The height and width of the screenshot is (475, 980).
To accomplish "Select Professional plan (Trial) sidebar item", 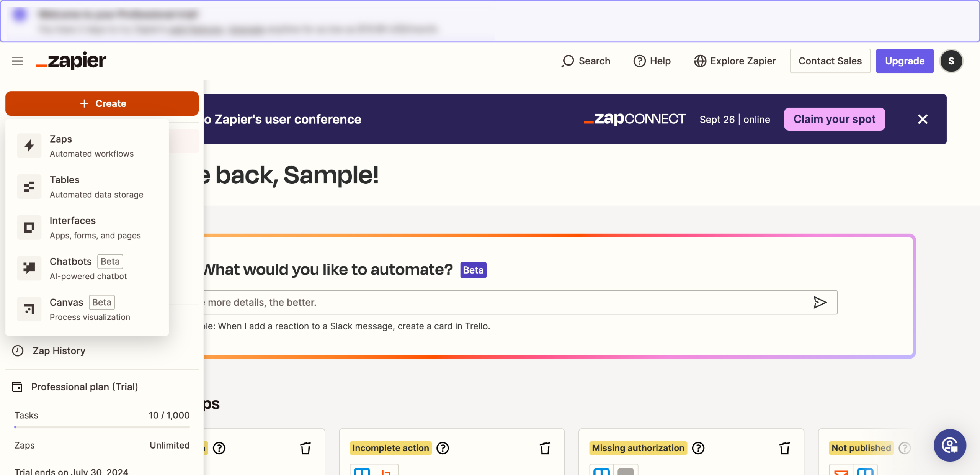I will [x=84, y=387].
